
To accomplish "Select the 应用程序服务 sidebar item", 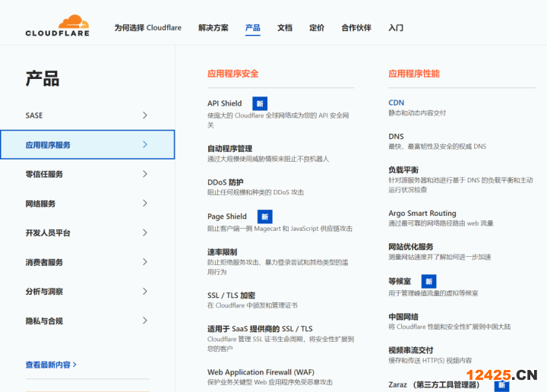I will (87, 144).
